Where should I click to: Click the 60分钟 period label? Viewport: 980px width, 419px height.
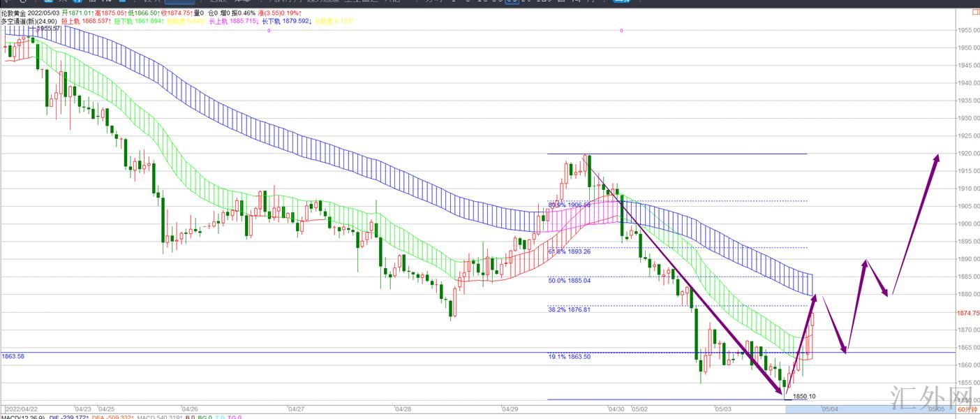pyautogui.click(x=967, y=409)
